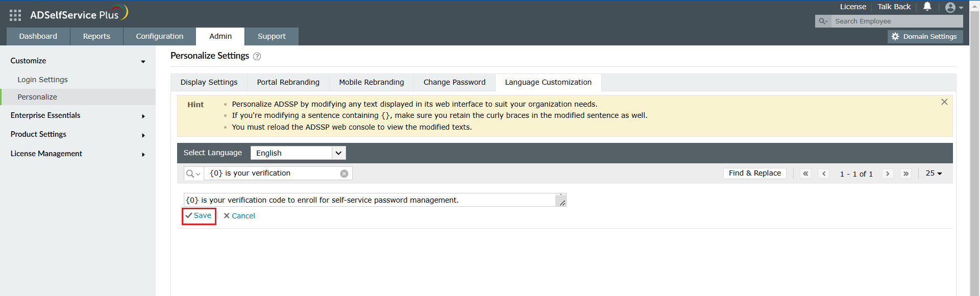Click the Find & Replace button
980x296 pixels.
pos(754,174)
